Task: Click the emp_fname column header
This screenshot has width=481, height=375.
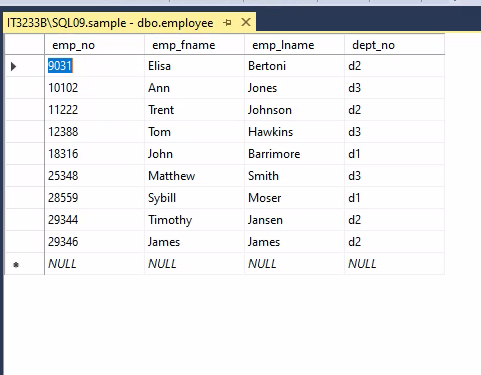Action: coord(195,45)
